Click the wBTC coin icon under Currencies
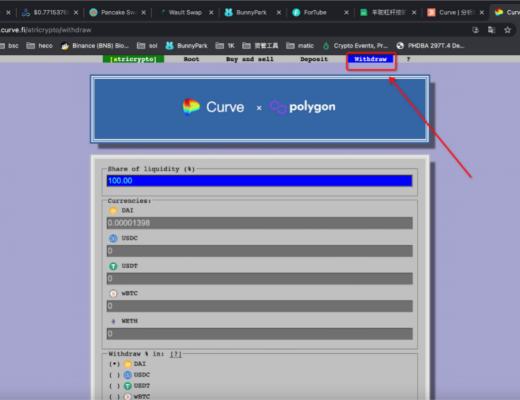The width and height of the screenshot is (520, 400). 113,294
